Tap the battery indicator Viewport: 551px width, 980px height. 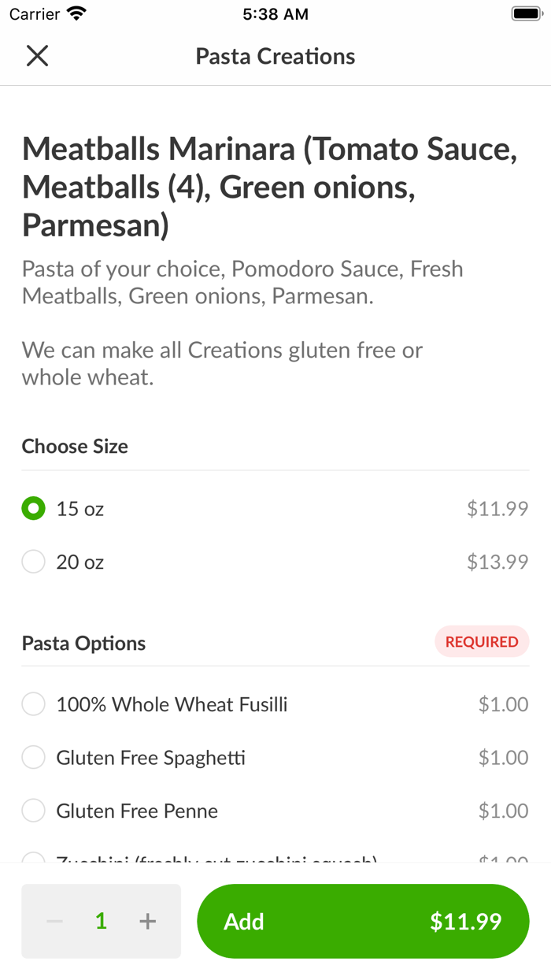click(523, 13)
